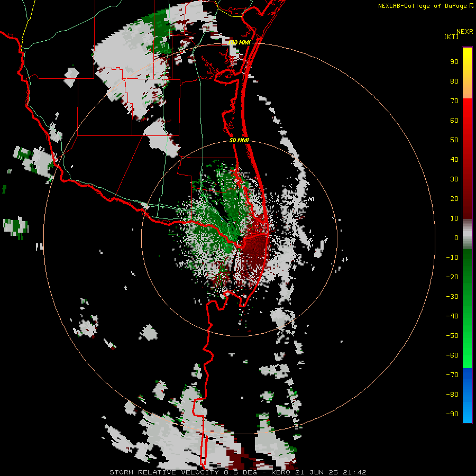Screen dimensions: 476x476
Task: Click the 50 NMI range ring label
Action: (239, 140)
